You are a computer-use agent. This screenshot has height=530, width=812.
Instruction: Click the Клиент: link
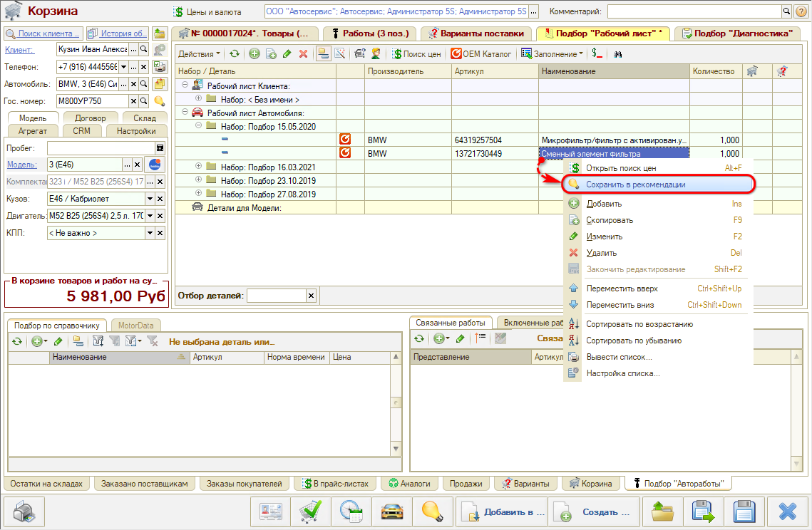[19, 50]
